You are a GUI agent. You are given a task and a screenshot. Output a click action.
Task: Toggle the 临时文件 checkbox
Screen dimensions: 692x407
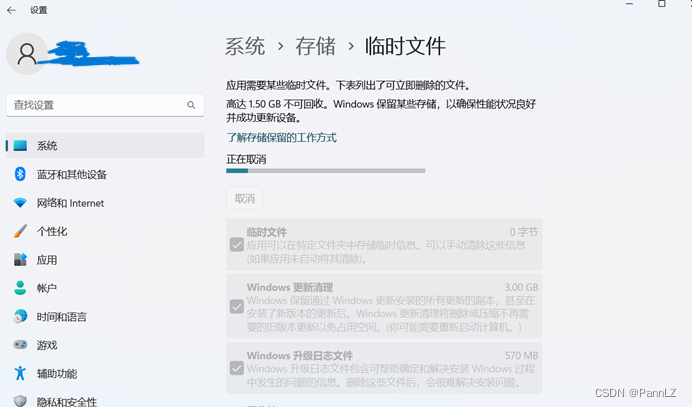[x=237, y=245]
